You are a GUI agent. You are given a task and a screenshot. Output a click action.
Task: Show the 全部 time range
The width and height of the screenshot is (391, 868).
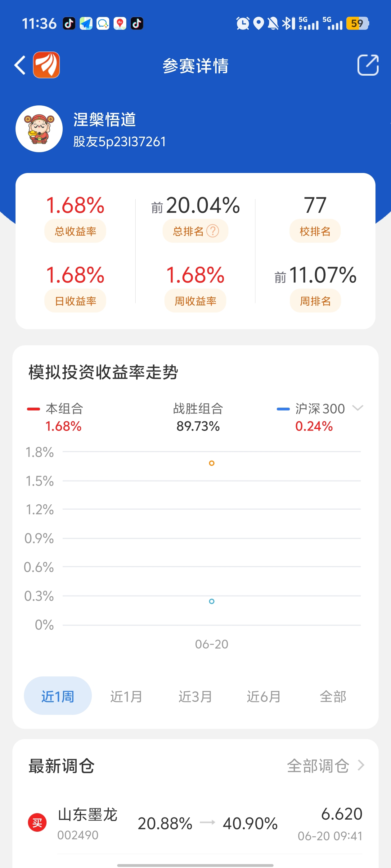(333, 696)
